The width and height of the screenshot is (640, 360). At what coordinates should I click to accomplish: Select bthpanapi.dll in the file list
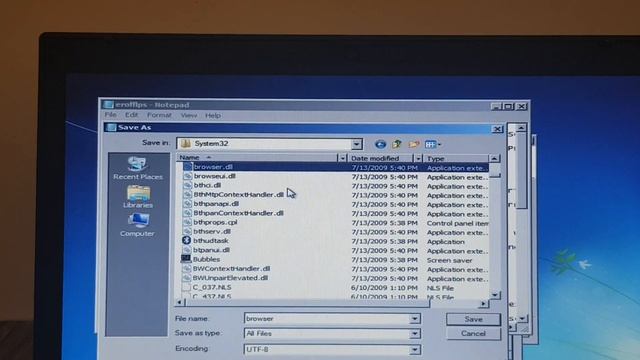pos(216,204)
